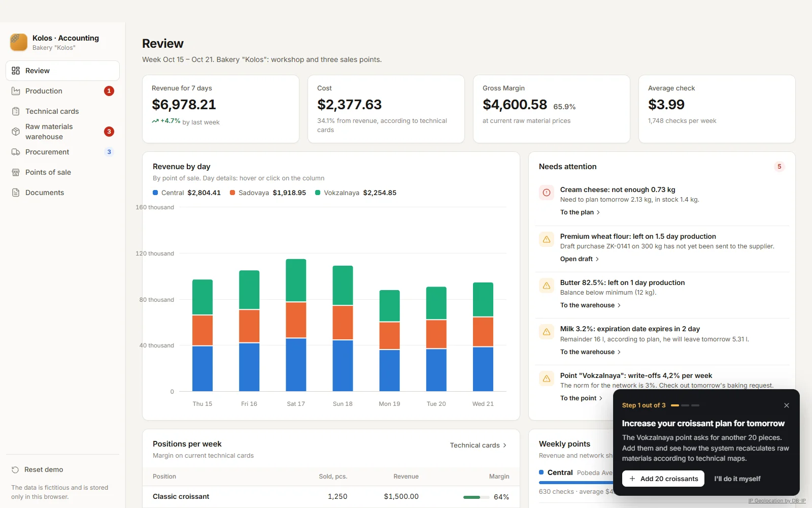Screen dimensions: 812x508
Task: Toggle the Sadovaya legend color swatch
Action: coord(232,193)
